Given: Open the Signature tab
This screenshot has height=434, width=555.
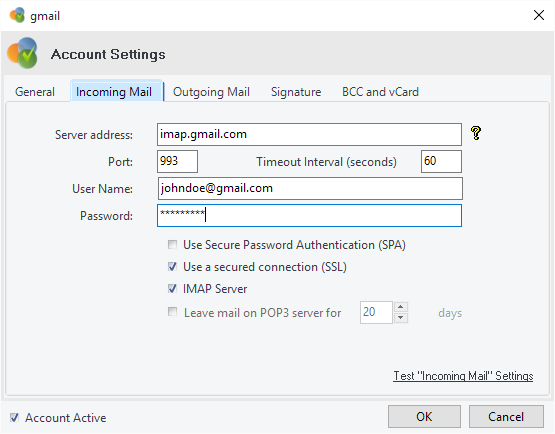Looking at the screenshot, I should pyautogui.click(x=296, y=92).
